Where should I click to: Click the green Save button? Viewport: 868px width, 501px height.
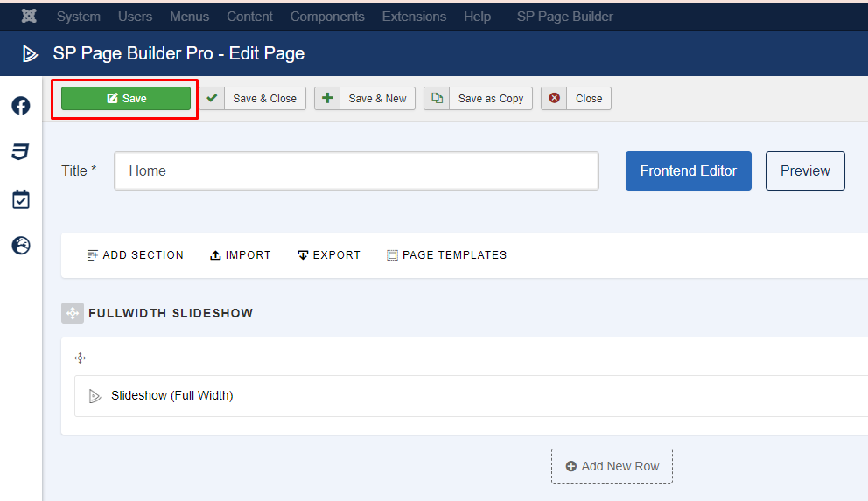pyautogui.click(x=126, y=99)
